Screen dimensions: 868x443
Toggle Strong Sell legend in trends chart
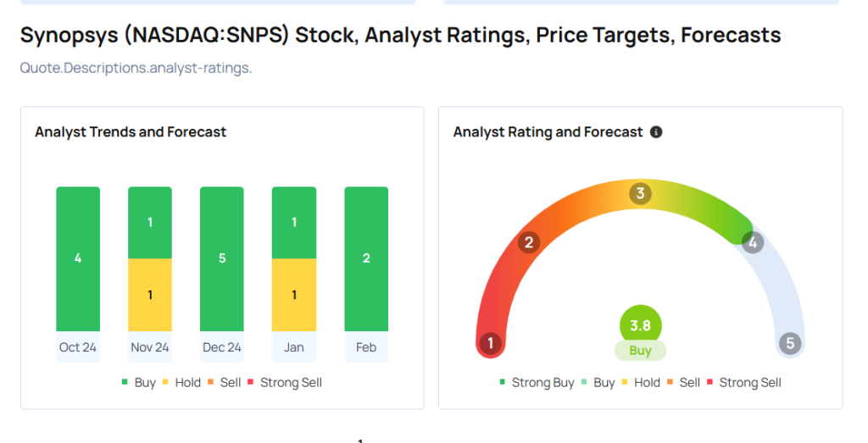pos(284,382)
